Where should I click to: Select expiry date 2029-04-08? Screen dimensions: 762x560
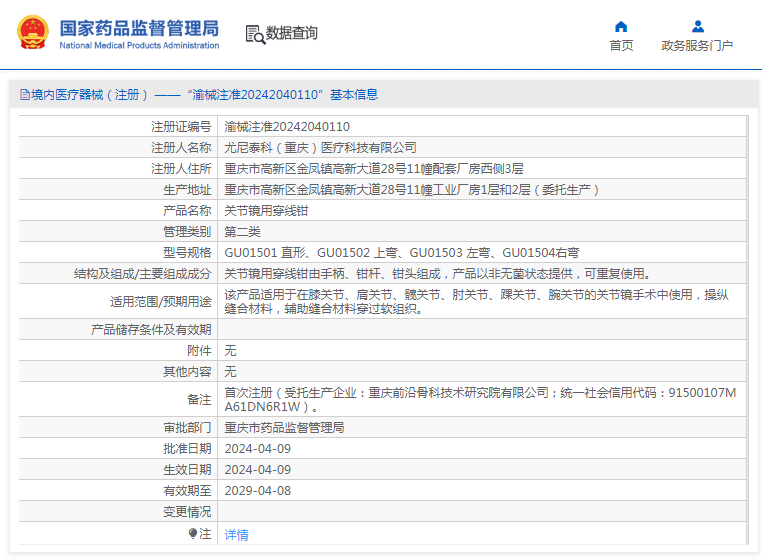[258, 490]
